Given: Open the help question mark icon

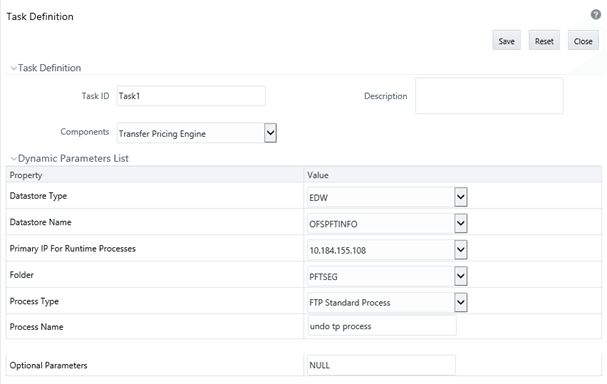Looking at the screenshot, I should 596,15.
